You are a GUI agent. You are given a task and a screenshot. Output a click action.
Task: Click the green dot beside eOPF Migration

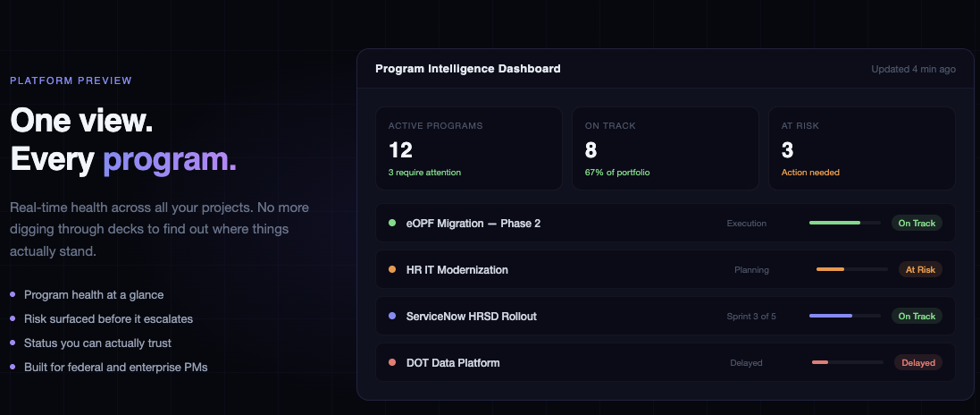tap(392, 223)
